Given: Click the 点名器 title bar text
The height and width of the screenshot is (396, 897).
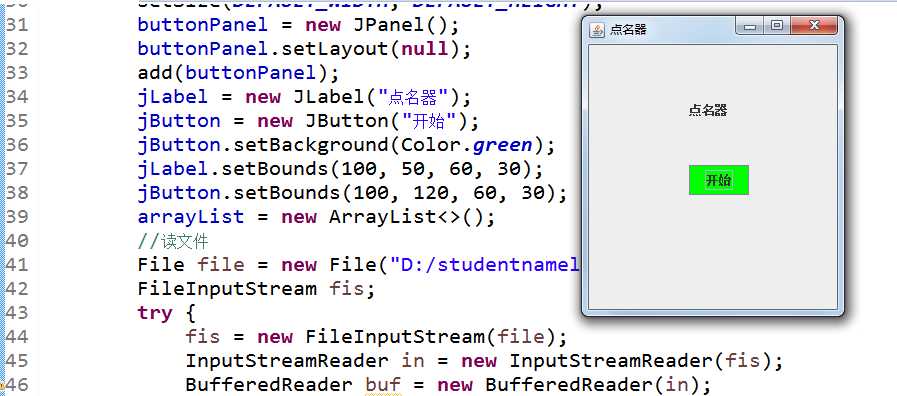Looking at the screenshot, I should (x=628, y=30).
